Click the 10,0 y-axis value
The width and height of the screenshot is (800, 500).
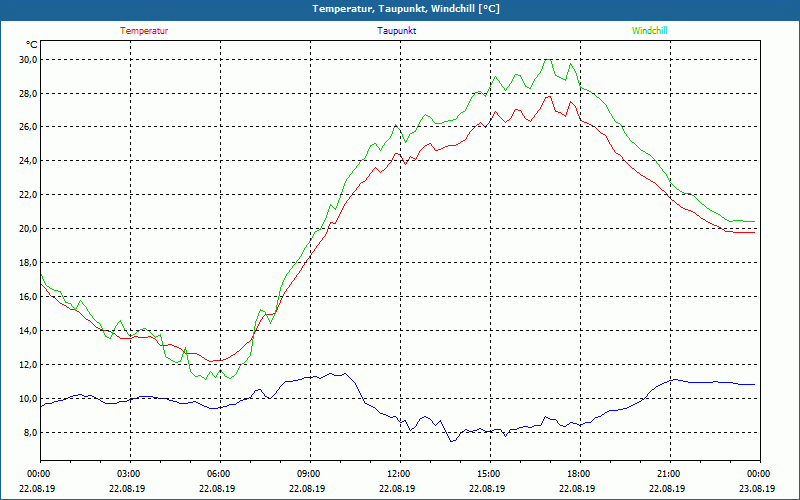(x=29, y=398)
